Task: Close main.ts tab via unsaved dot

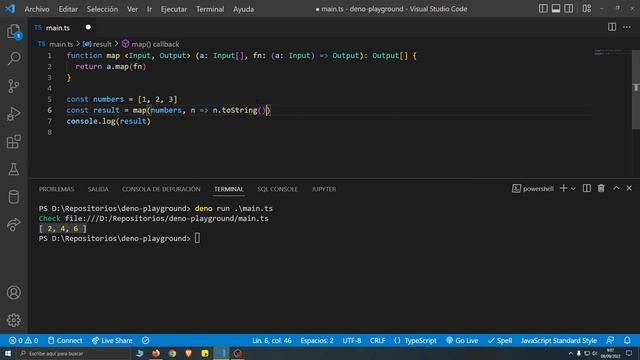Action: (x=88, y=27)
